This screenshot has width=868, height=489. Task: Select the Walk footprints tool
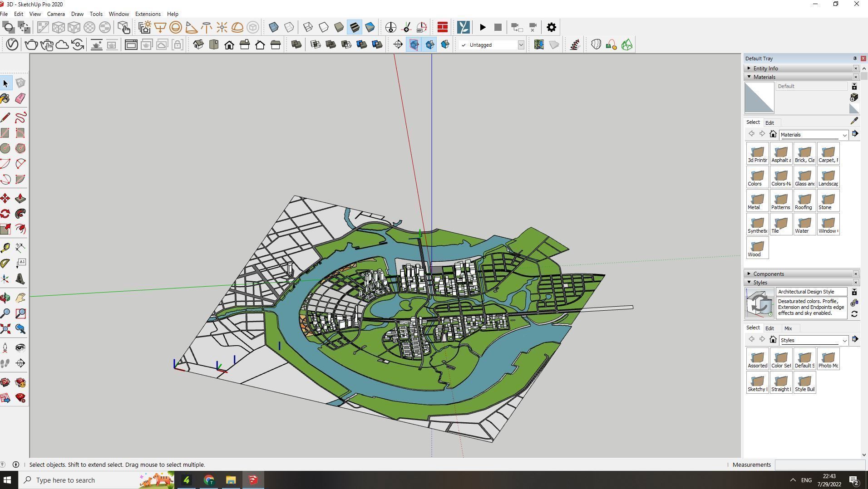coord(5,363)
